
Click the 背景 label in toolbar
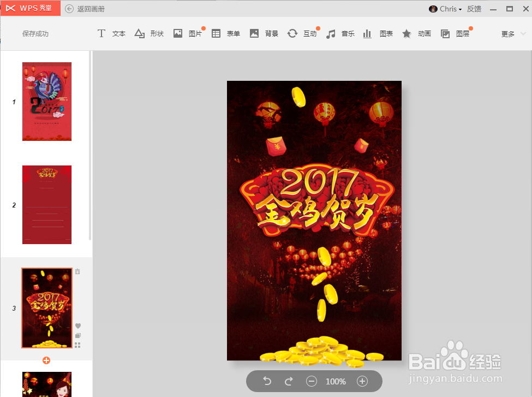[271, 34]
